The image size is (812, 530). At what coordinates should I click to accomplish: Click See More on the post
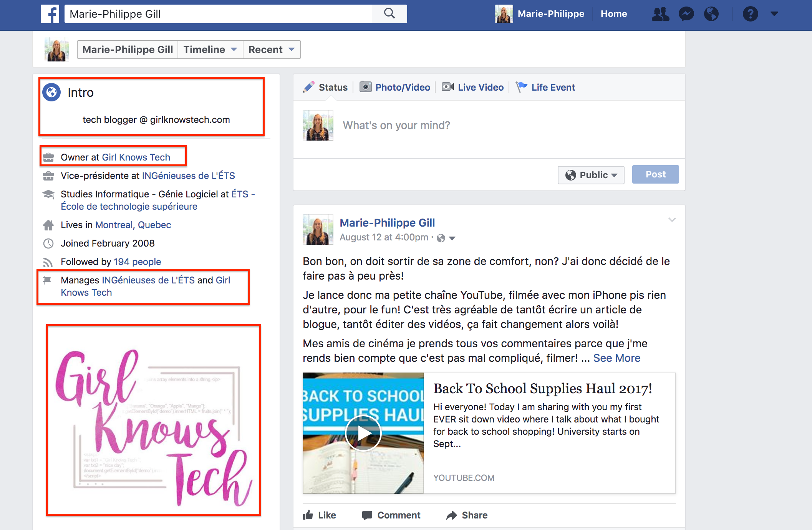(x=617, y=358)
